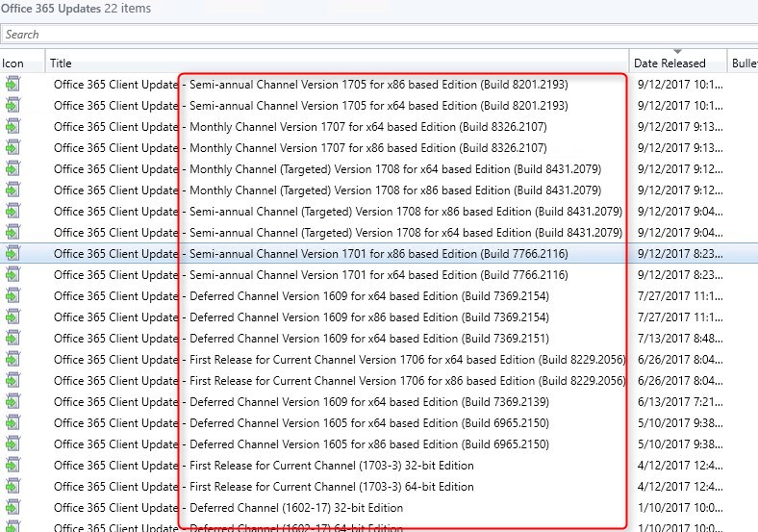Click icon of highlighted Semi-annual 1701 x86 row
The image size is (758, 532).
point(13,253)
